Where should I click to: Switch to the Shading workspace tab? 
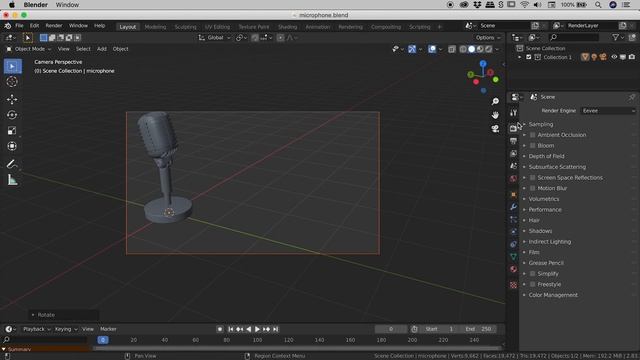click(x=287, y=27)
